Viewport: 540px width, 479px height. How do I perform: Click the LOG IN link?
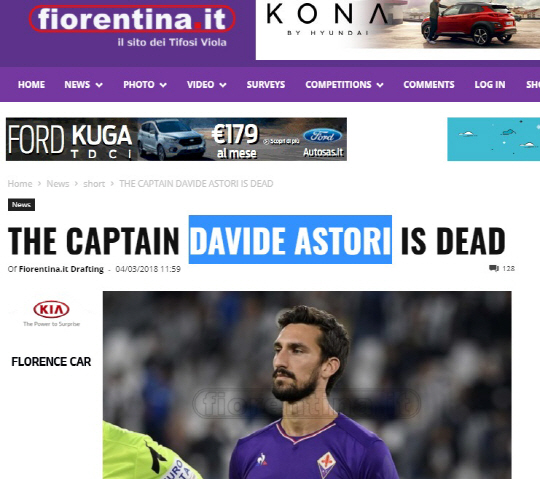pyautogui.click(x=490, y=85)
